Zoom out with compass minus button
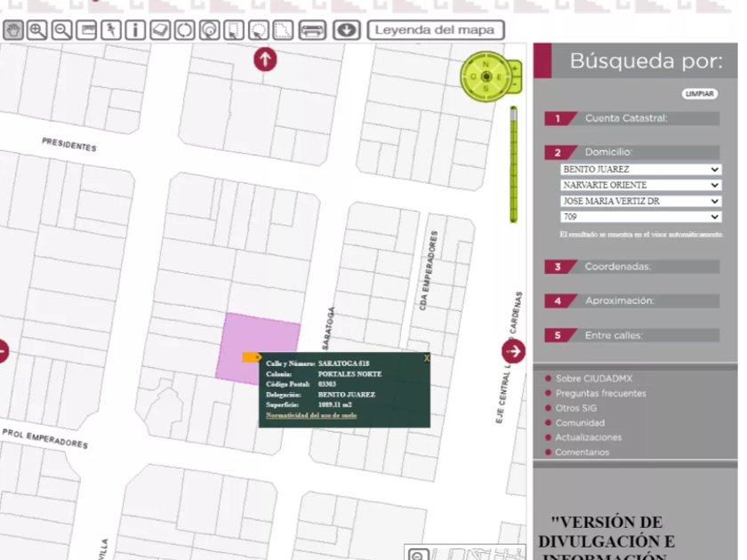The height and width of the screenshot is (560, 747). click(515, 84)
